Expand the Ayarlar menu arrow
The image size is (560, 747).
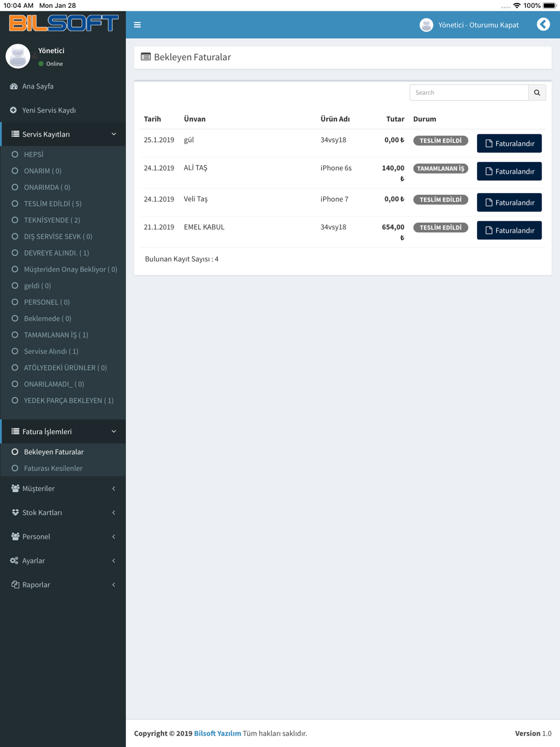(114, 561)
